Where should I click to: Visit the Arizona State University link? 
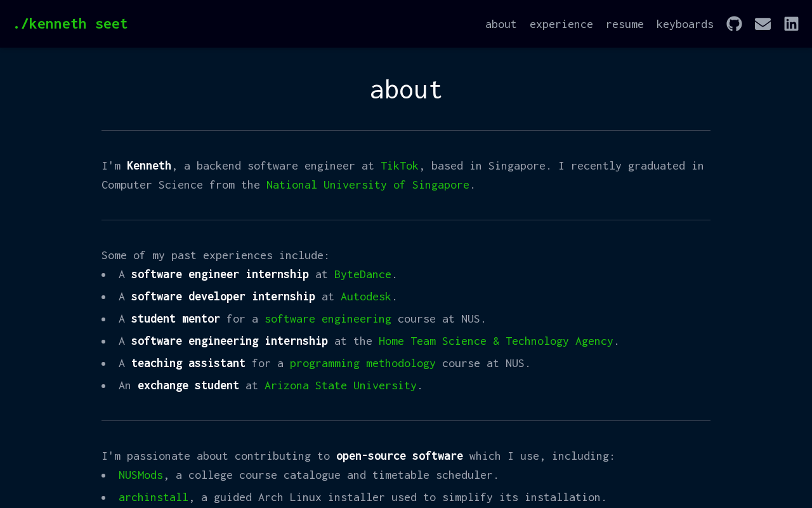pyautogui.click(x=340, y=385)
